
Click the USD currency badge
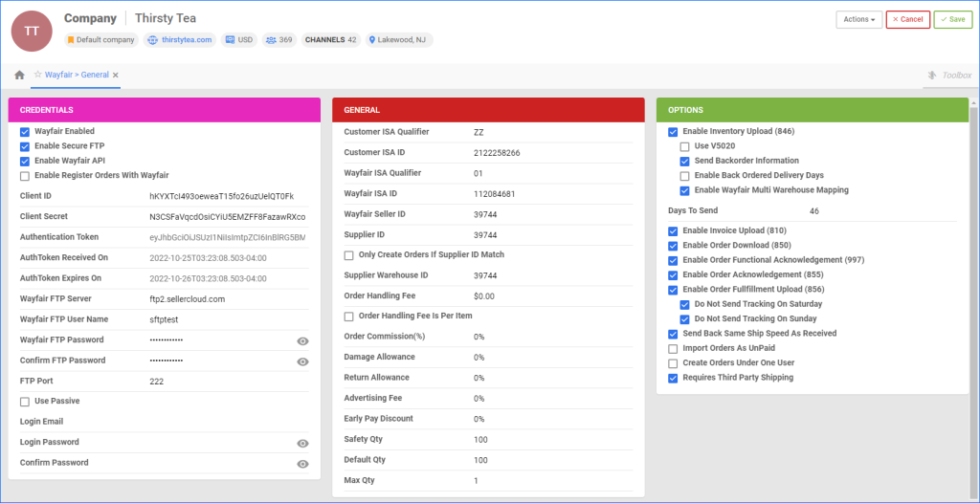pos(239,40)
